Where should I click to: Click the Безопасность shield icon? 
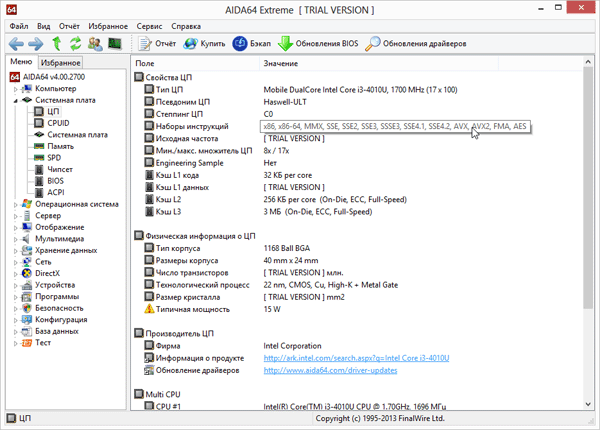point(27,308)
